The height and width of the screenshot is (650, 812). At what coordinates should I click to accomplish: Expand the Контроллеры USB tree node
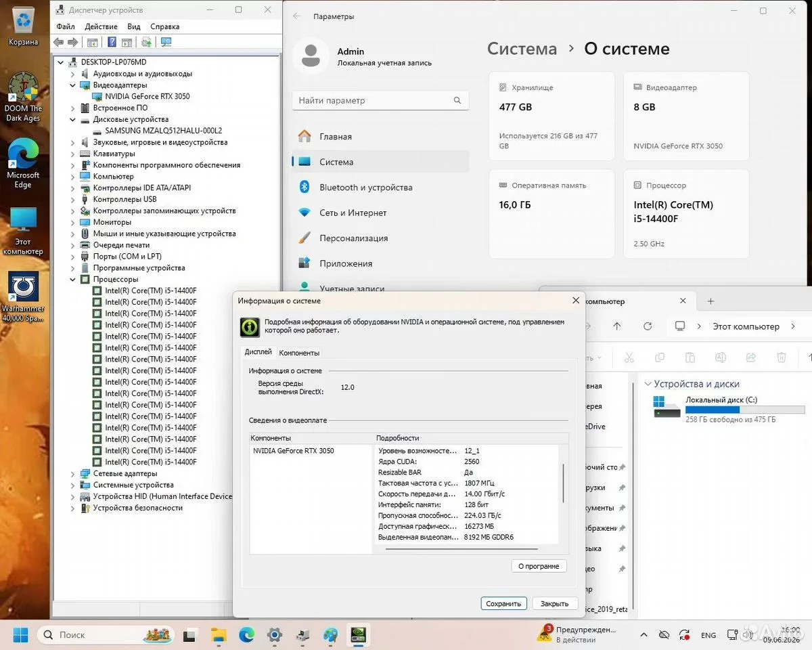pos(73,199)
